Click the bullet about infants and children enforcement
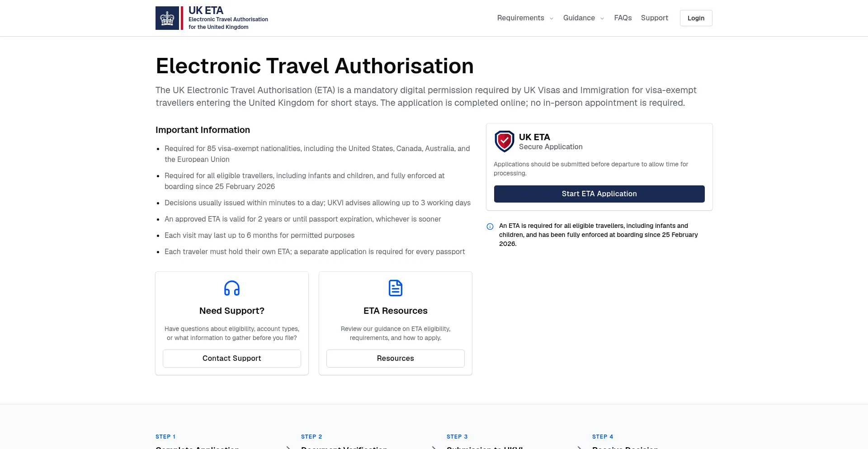 pyautogui.click(x=305, y=181)
